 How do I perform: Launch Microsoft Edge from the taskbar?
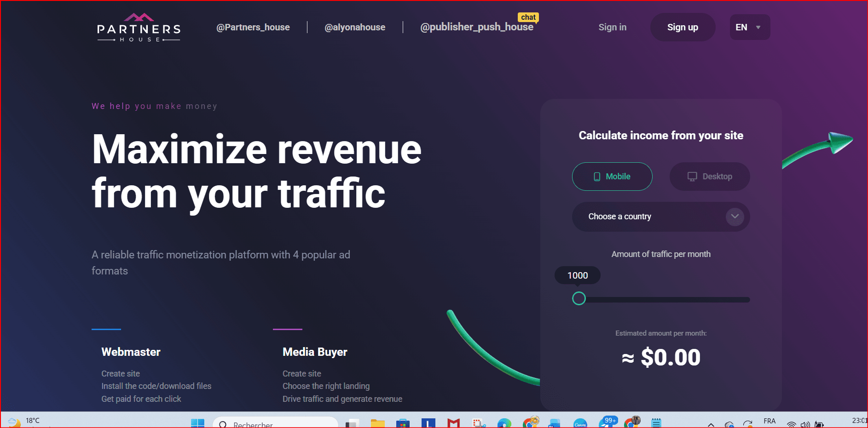pyautogui.click(x=504, y=423)
